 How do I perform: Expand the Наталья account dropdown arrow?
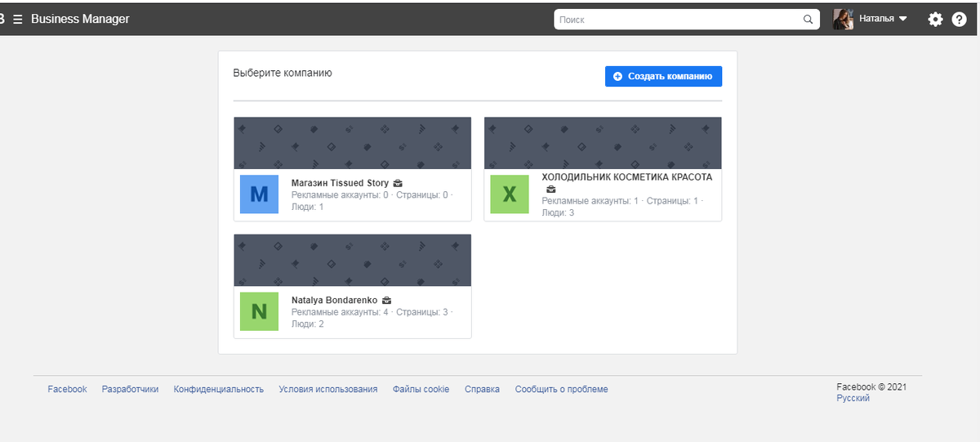coord(902,19)
